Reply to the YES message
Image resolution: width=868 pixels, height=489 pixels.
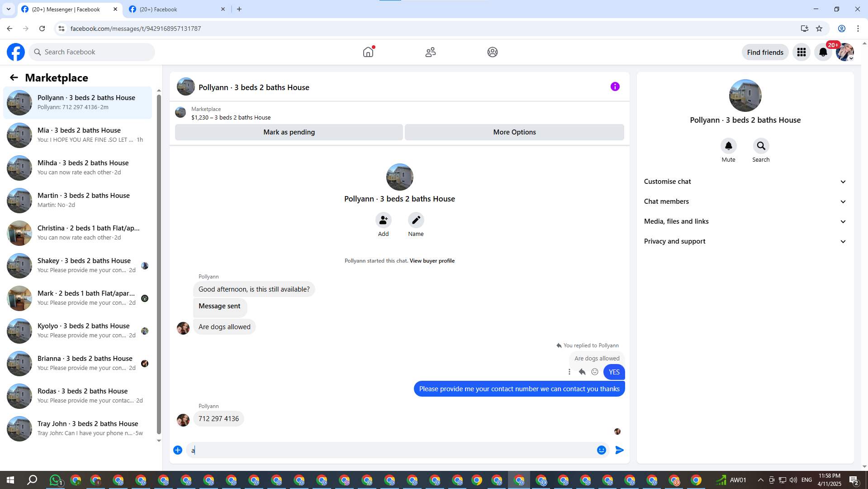click(582, 372)
